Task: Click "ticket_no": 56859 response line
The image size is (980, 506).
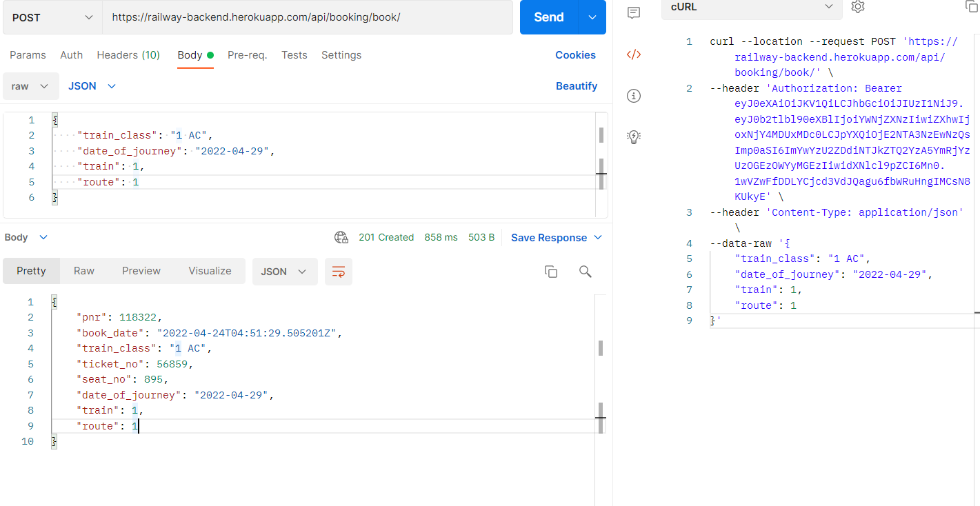Action: click(134, 364)
